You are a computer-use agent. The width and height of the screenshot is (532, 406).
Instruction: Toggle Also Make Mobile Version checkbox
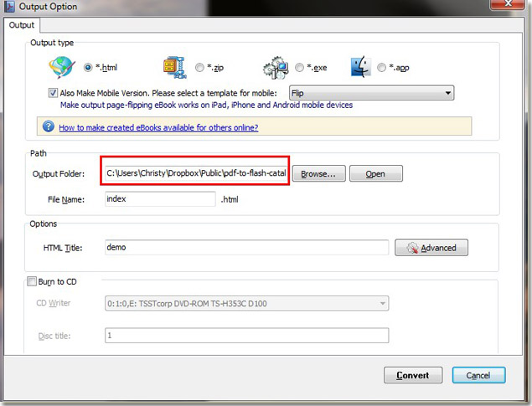point(54,93)
